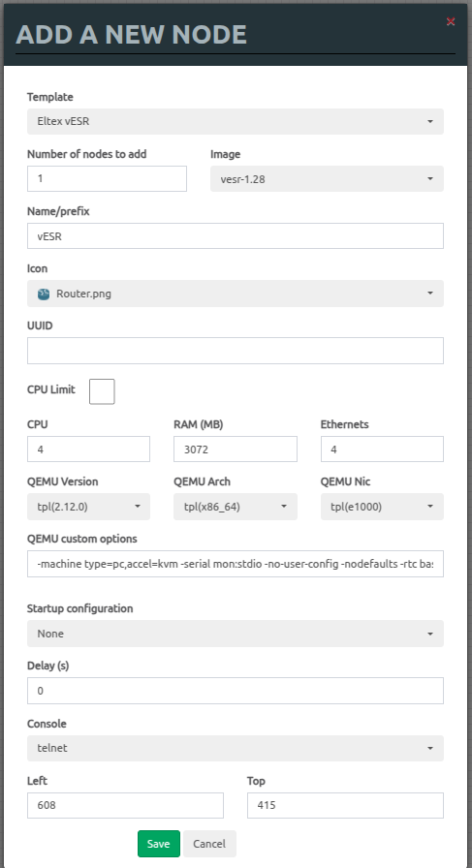The image size is (472, 868).
Task: Click the Cancel button
Action: click(209, 844)
